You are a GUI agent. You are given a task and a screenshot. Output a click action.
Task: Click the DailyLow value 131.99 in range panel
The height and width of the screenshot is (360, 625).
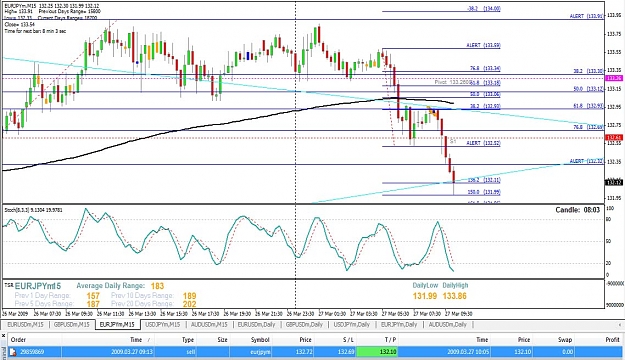pos(425,296)
